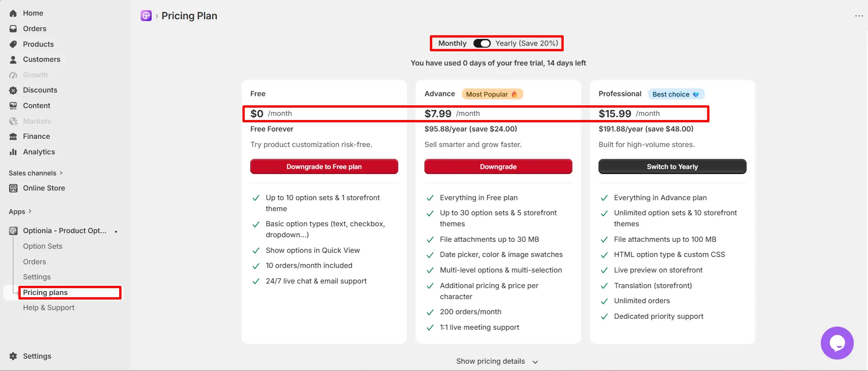Open the chat support bubble
The width and height of the screenshot is (868, 371).
[x=837, y=343]
